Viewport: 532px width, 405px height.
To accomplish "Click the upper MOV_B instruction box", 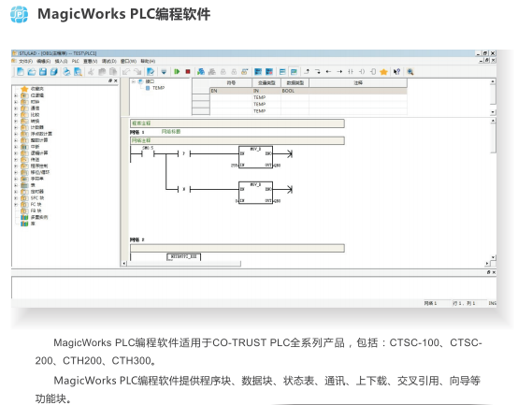I will point(255,157).
